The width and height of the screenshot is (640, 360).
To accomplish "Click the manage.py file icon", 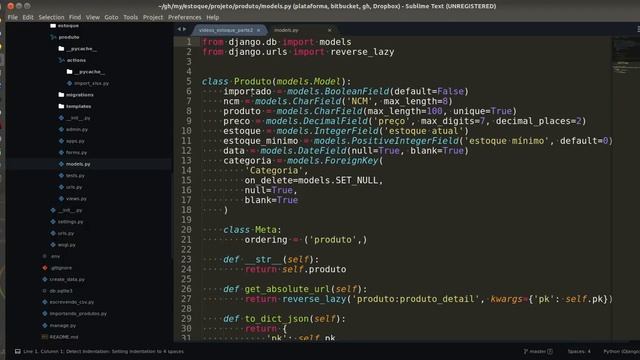I will (45, 325).
